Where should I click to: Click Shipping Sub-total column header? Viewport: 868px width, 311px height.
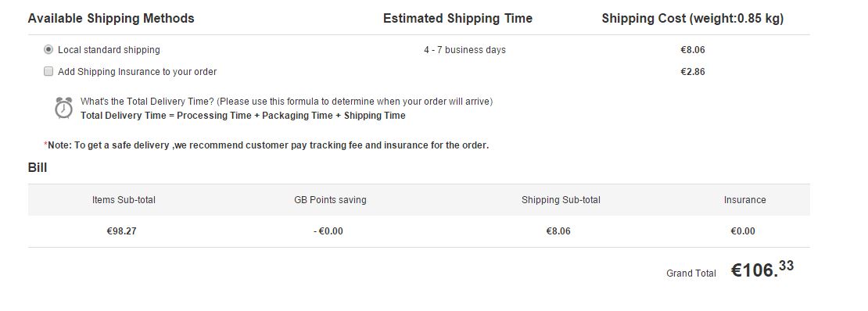(561, 200)
